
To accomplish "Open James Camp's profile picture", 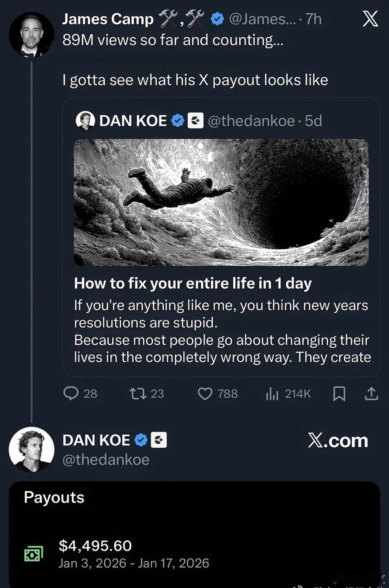I will (31, 35).
